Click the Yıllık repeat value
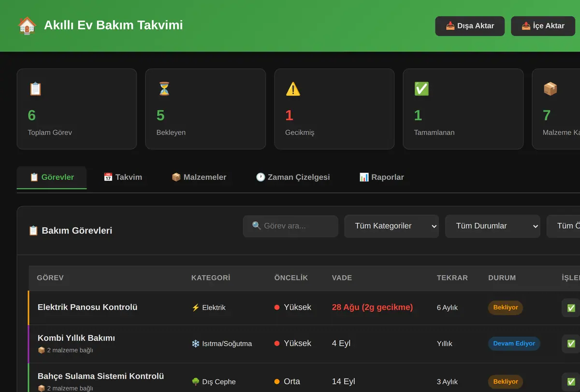 pyautogui.click(x=445, y=344)
